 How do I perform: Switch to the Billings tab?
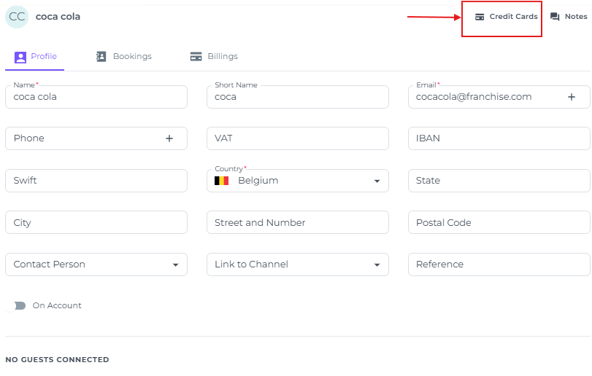pos(214,57)
